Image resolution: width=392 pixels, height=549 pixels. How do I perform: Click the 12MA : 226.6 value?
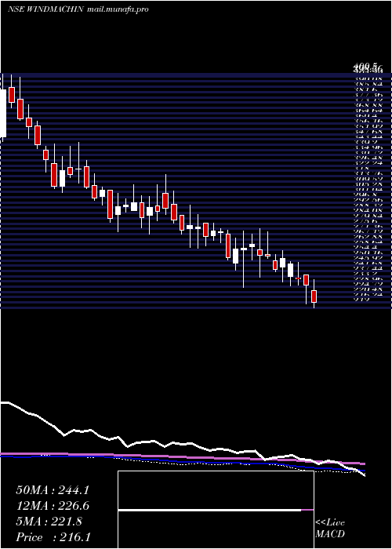point(53,506)
